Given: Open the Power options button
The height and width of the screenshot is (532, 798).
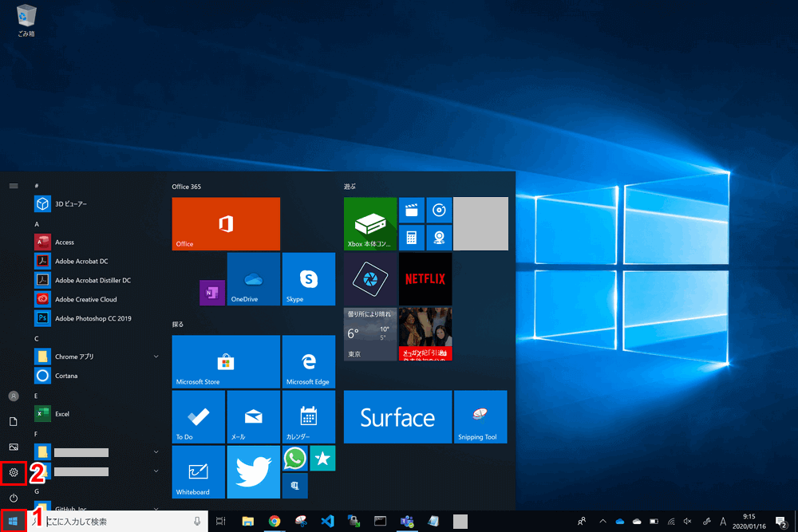Looking at the screenshot, I should pyautogui.click(x=14, y=498).
